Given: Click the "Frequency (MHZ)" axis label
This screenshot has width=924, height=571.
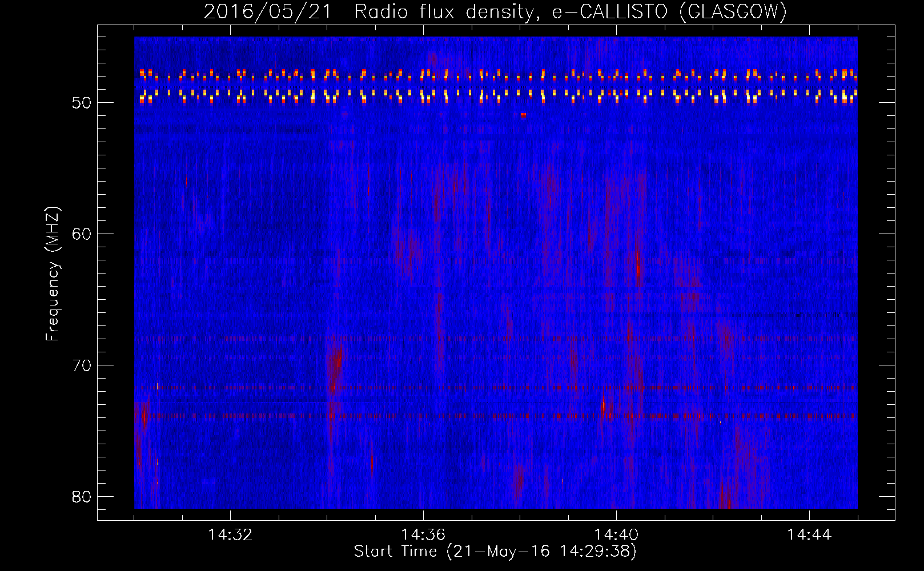Looking at the screenshot, I should coord(53,274).
